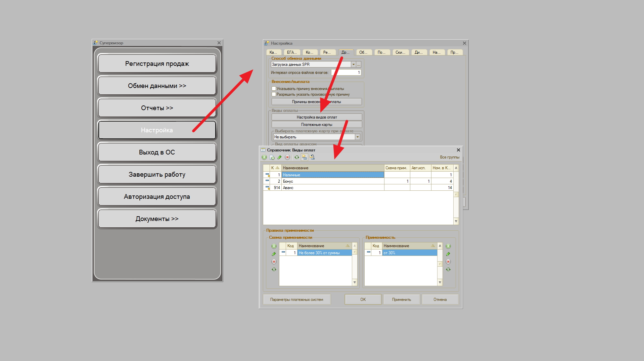644x361 pixels.
Task: Check 'Разрешить указать произвольную причину' option
Action: 274,94
